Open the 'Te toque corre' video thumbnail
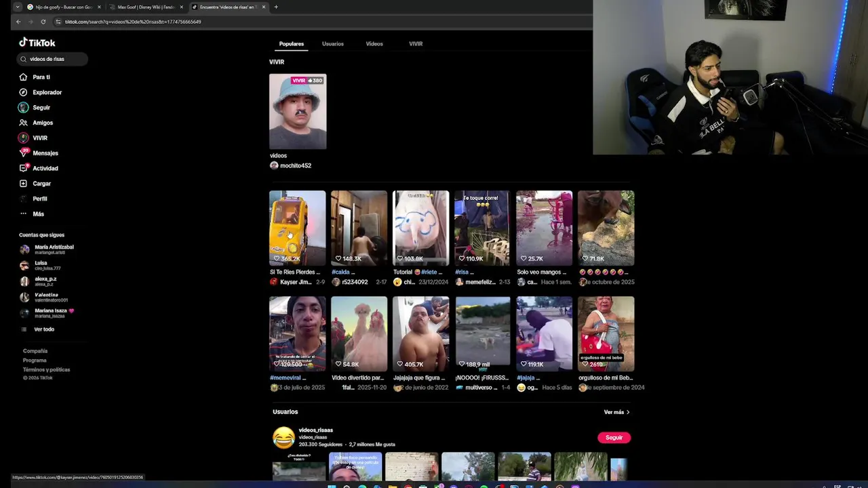Viewport: 868px width, 488px height. (483, 228)
